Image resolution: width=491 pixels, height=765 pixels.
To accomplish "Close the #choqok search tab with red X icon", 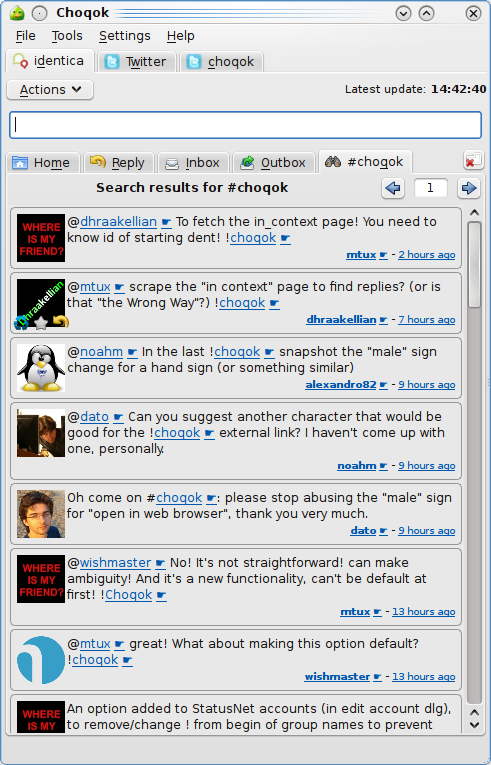I will pos(473,161).
